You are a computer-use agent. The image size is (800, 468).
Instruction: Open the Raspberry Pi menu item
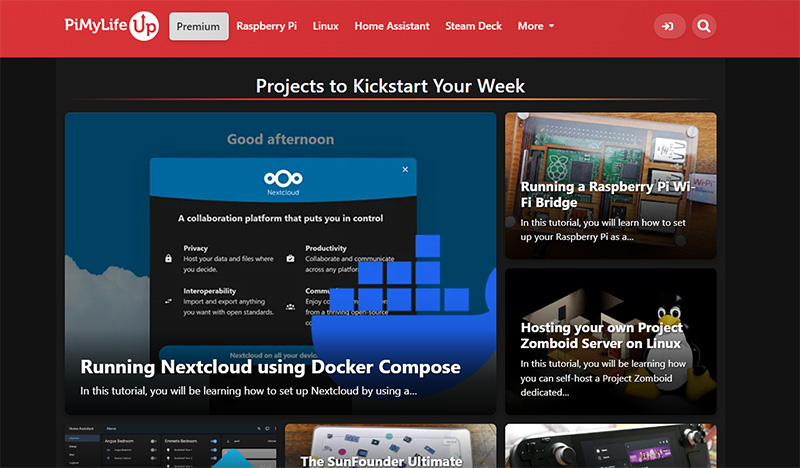[x=266, y=26]
